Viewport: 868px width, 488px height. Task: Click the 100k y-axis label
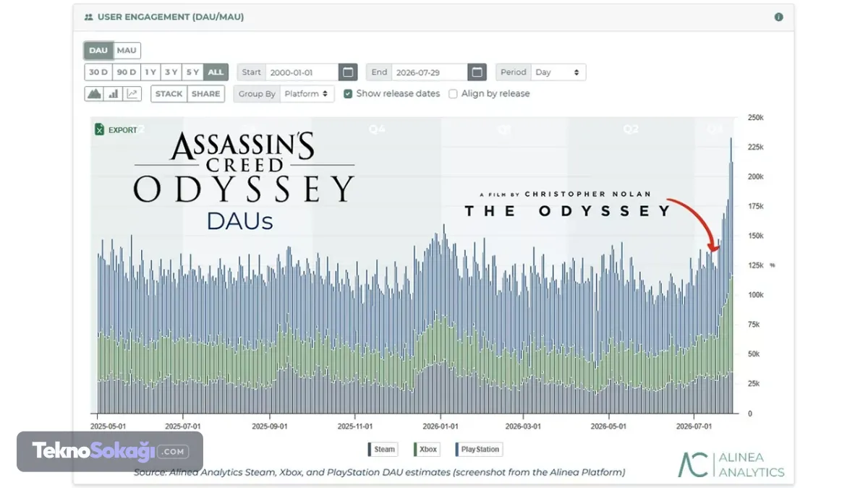click(x=755, y=295)
